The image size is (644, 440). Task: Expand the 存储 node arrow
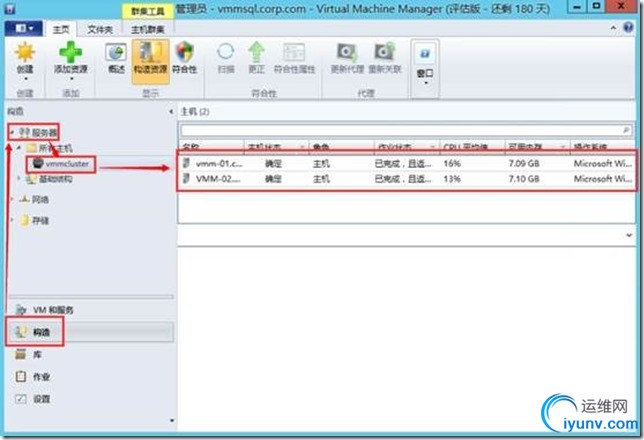pyautogui.click(x=12, y=221)
